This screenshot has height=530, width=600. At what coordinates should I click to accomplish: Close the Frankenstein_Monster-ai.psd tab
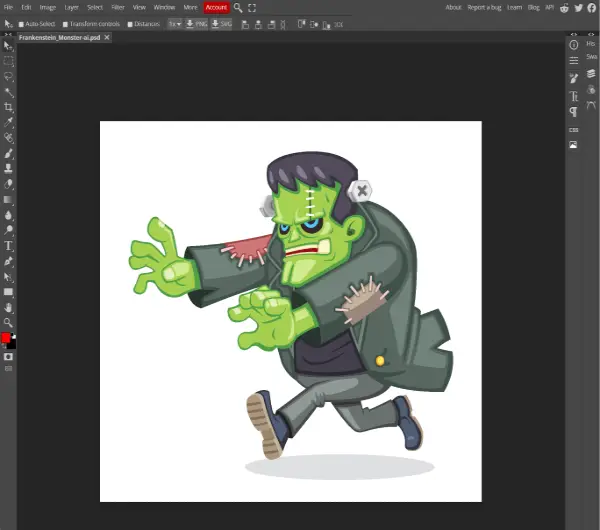107,37
